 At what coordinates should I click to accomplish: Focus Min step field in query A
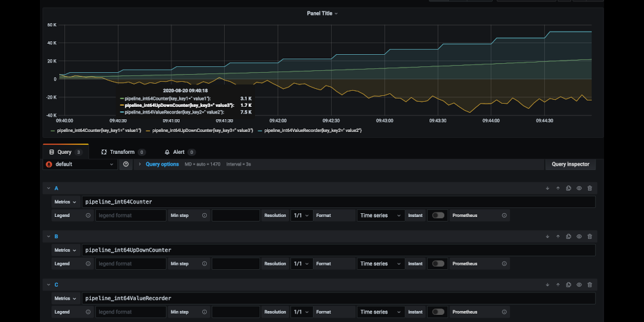tap(236, 215)
